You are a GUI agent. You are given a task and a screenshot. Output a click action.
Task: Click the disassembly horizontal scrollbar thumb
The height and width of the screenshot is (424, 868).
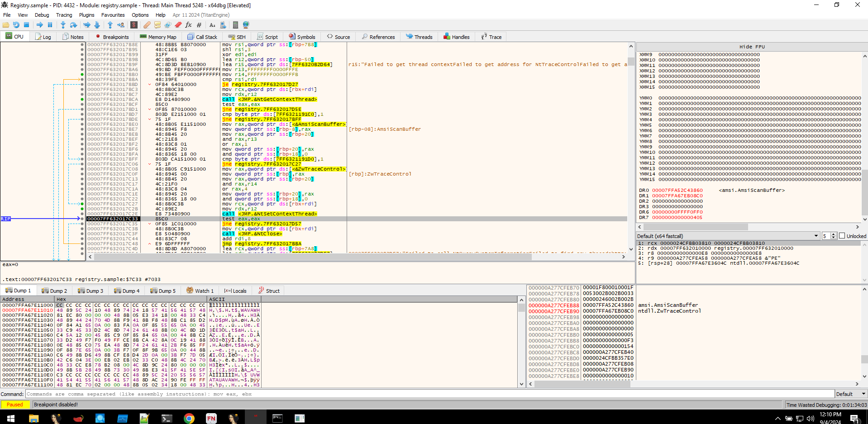pos(312,257)
